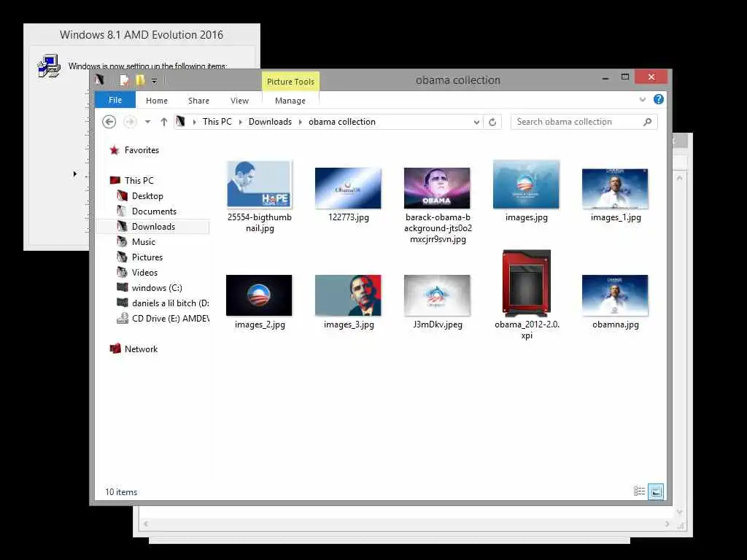Screen dimensions: 747x560
Task: Click the Favorites star icon
Action: [x=115, y=150]
